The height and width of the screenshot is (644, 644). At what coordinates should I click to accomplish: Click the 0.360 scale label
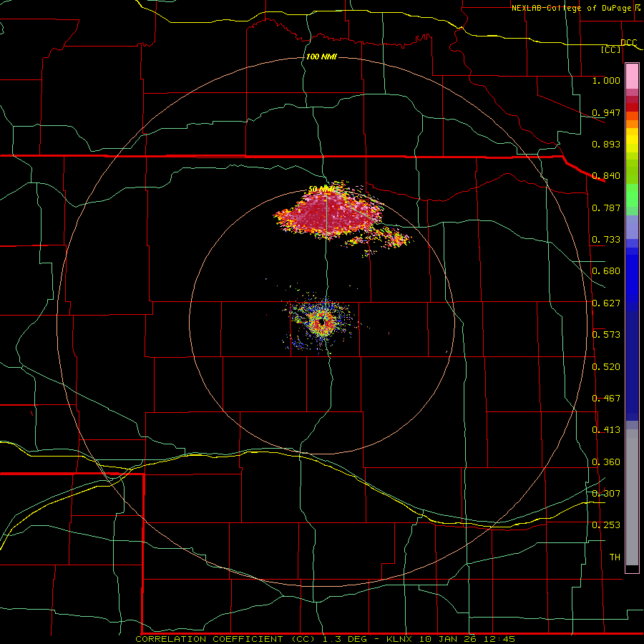[x=606, y=462]
